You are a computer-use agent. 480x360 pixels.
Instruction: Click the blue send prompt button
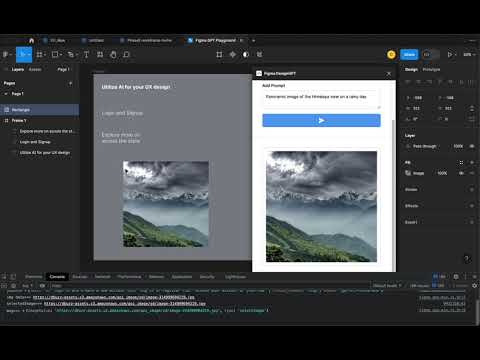coord(321,120)
